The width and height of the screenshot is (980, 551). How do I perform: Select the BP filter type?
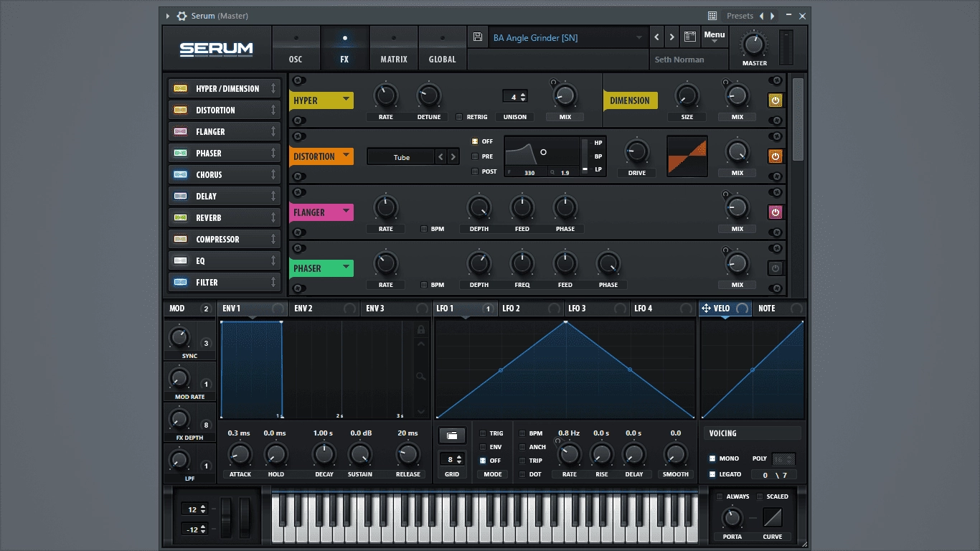598,156
